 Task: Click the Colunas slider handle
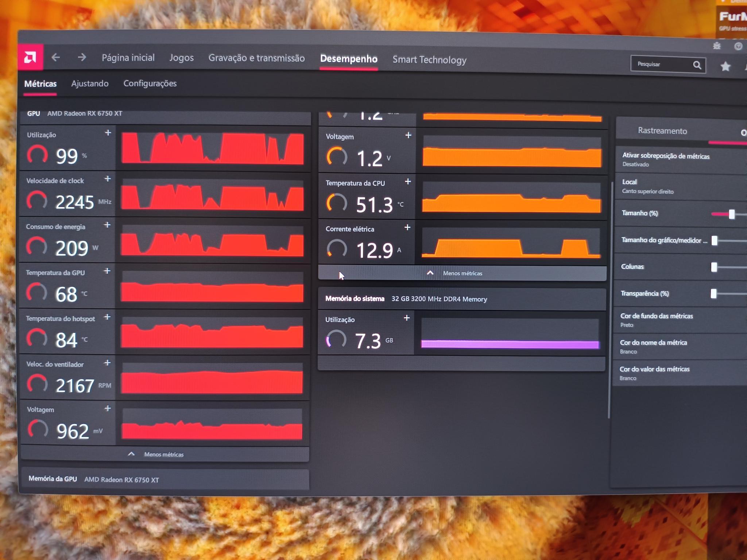[x=714, y=267]
